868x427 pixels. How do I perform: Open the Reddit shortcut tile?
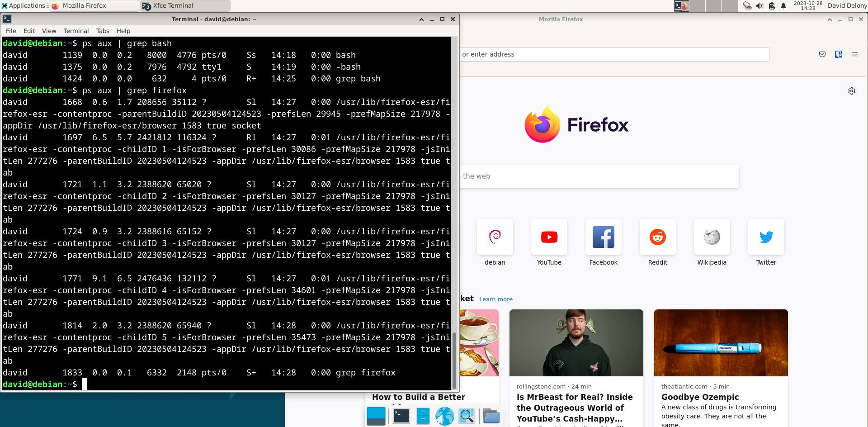657,237
